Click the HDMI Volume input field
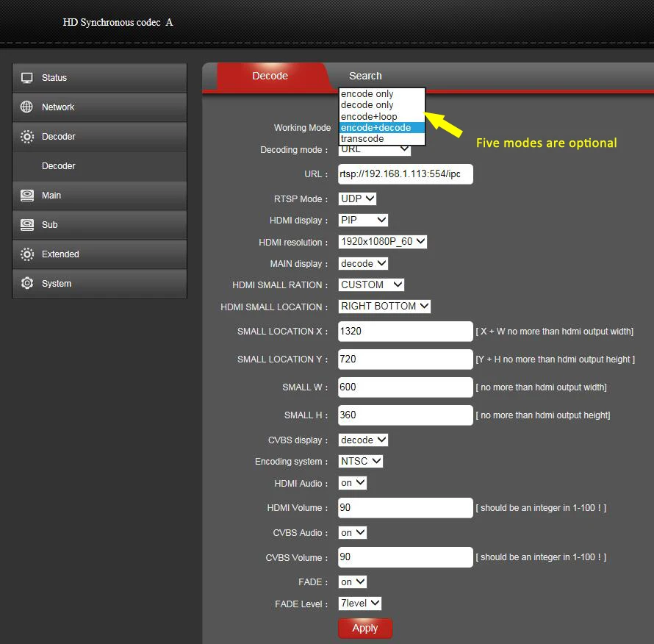The width and height of the screenshot is (654, 644). pos(406,508)
